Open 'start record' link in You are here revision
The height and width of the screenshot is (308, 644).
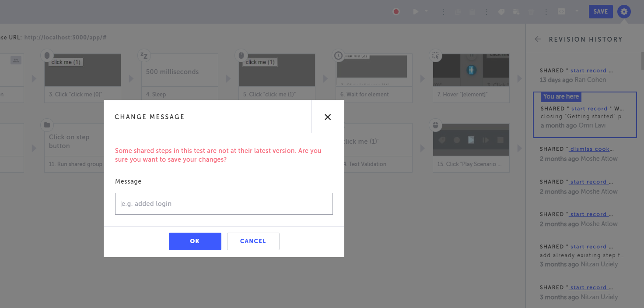(x=589, y=109)
